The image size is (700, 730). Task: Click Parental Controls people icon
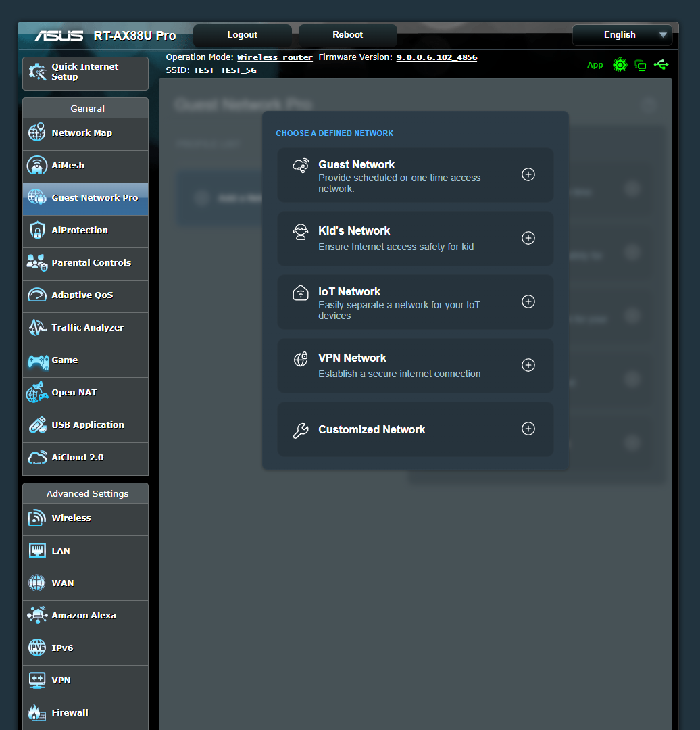[36, 262]
